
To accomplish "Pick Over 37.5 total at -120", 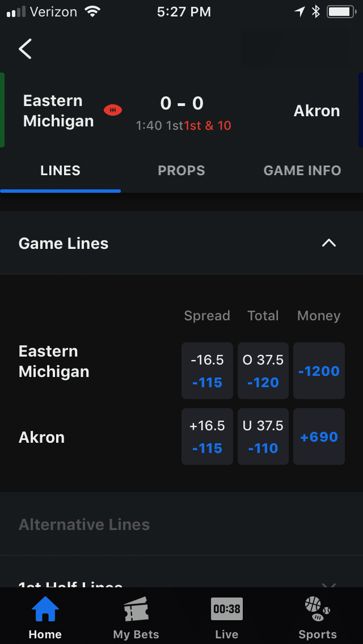I will pos(263,371).
